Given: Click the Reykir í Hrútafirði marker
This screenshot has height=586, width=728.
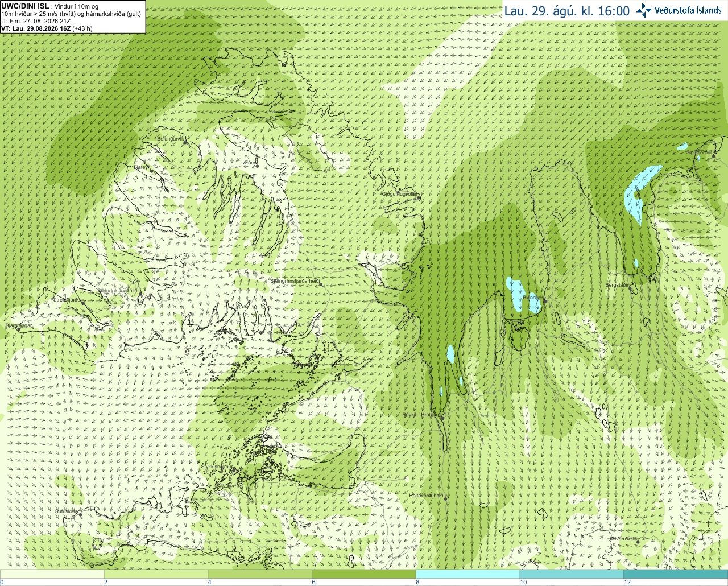Looking at the screenshot, I should tap(442, 418).
